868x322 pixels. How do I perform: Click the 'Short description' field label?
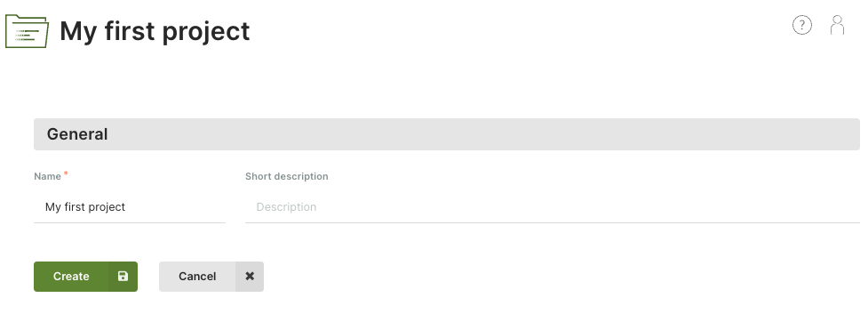[287, 176]
